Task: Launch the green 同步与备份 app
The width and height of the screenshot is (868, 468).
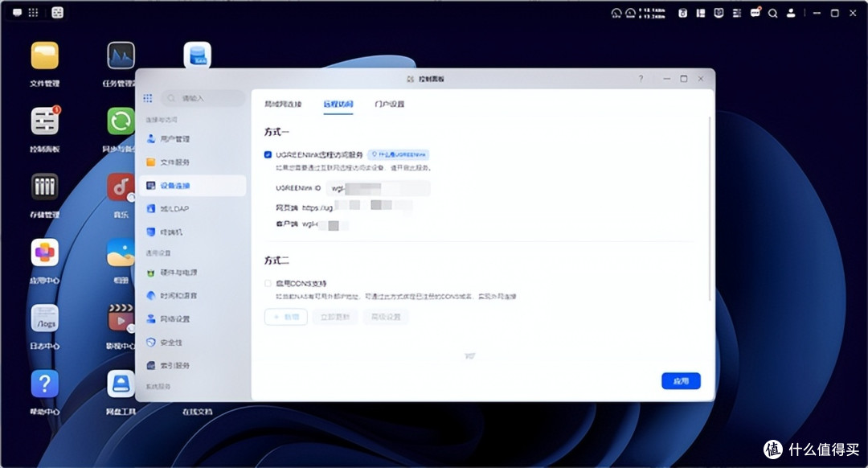Action: pos(121,121)
